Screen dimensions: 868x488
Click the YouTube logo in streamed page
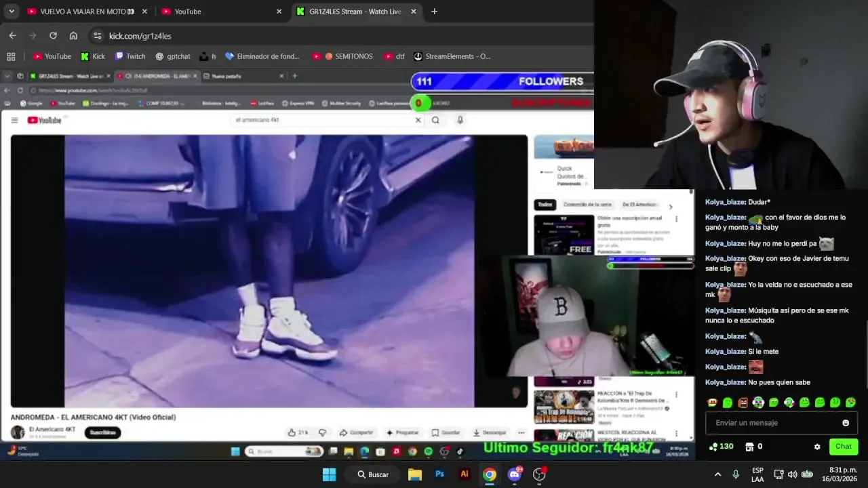point(45,120)
